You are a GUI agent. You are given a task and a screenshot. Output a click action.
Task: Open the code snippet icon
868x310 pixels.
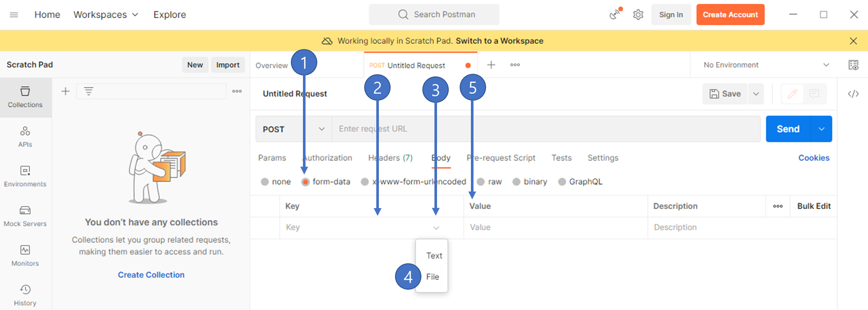pos(853,94)
